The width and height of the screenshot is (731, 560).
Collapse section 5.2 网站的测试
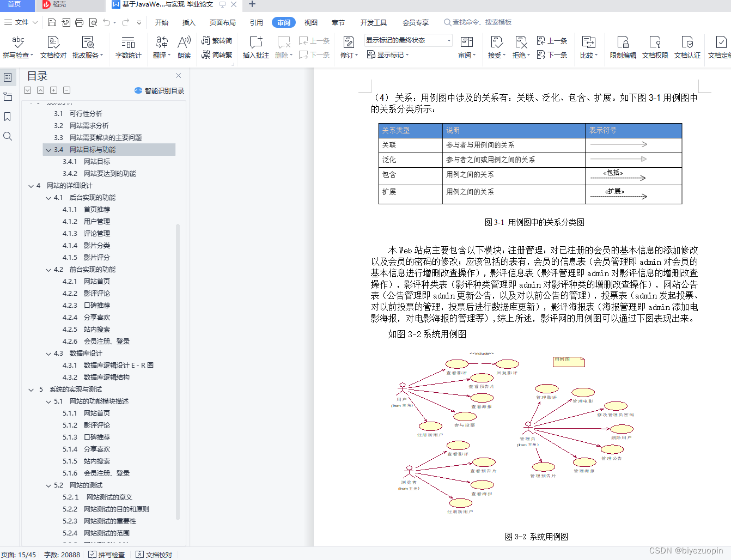pyautogui.click(x=48, y=485)
